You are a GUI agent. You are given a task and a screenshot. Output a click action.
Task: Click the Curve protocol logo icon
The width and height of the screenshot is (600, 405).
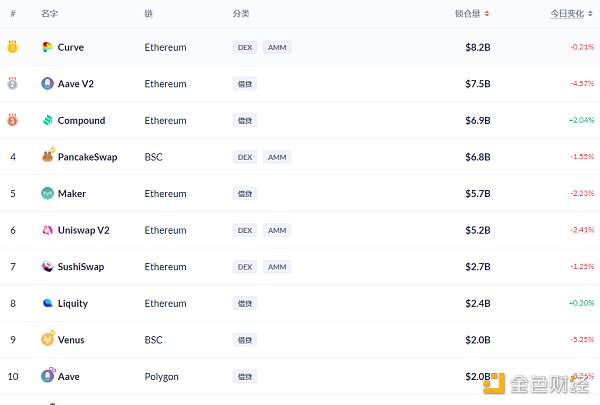tap(47, 47)
